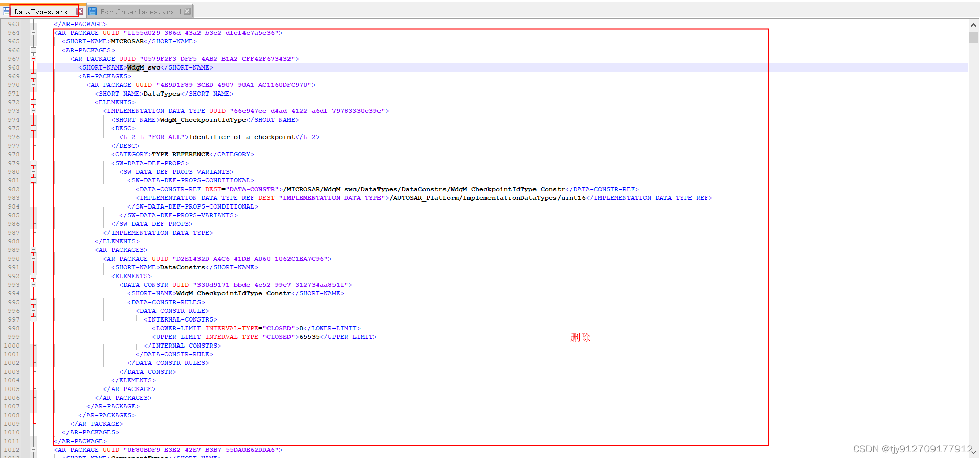This screenshot has width=980, height=459.
Task: Click the UUID value on line 967
Action: pyautogui.click(x=217, y=59)
